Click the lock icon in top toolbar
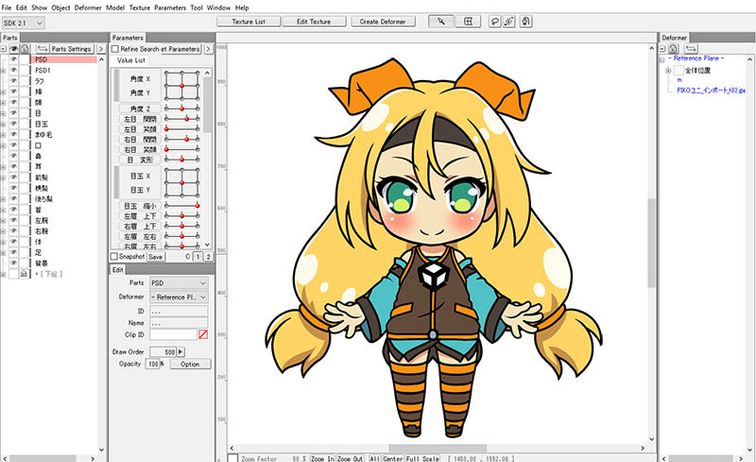 tap(526, 21)
